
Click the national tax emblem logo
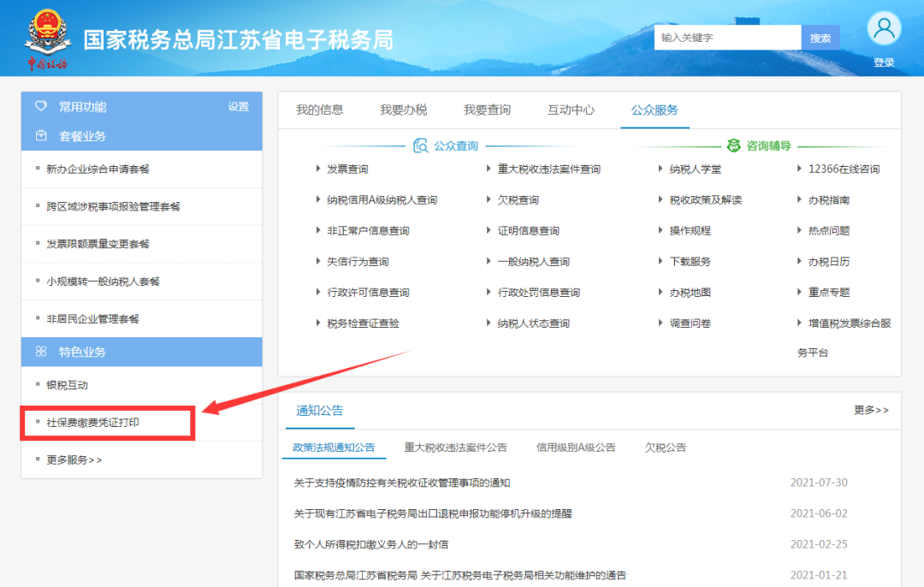(x=48, y=39)
